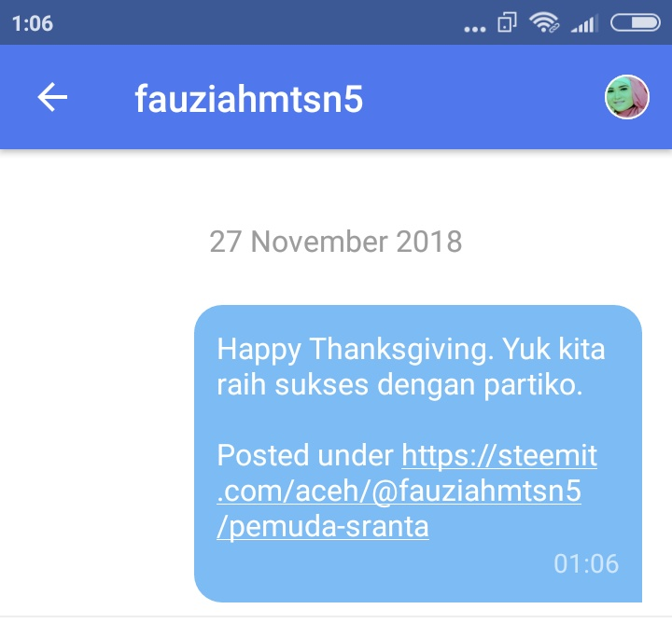Image resolution: width=672 pixels, height=623 pixels.
Task: Tap the 'Posted under' text
Action: pos(305,455)
